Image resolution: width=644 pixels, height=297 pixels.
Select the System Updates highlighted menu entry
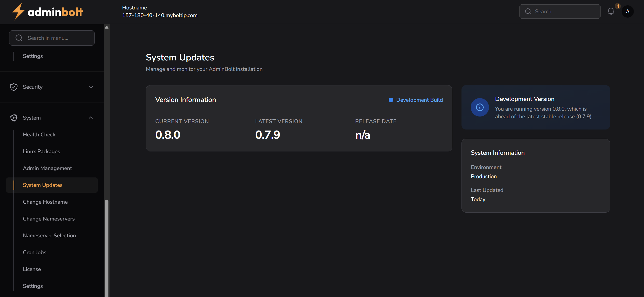click(43, 185)
